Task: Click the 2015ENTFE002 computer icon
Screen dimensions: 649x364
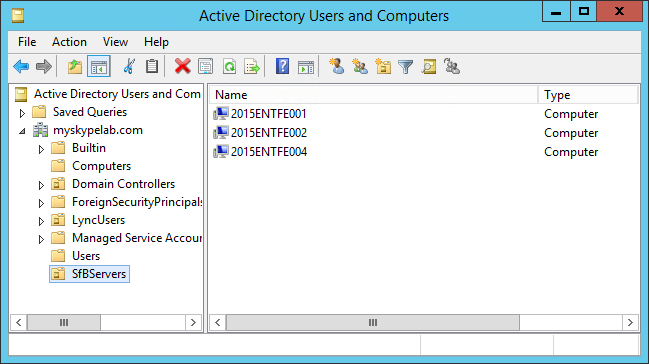Action: pyautogui.click(x=221, y=133)
